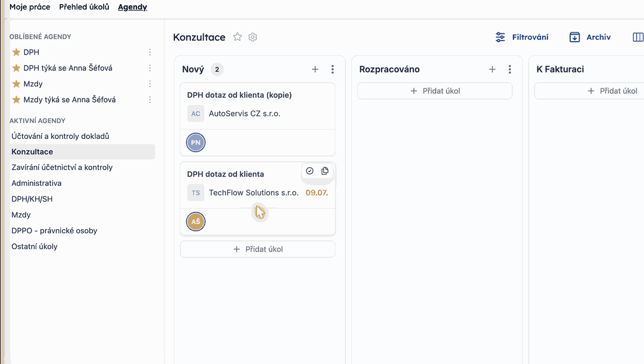
Task: Click the PN assignee avatar
Action: tap(196, 142)
